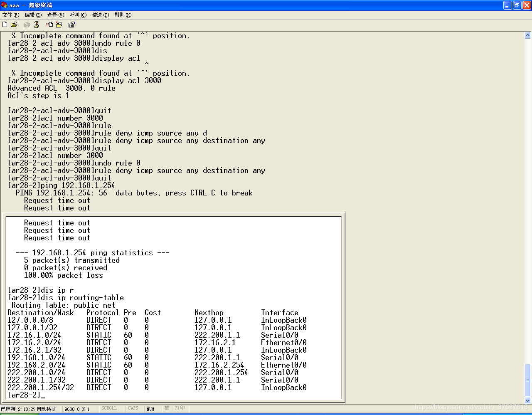Click '192.168.1.254 ping statistics' line

93,253
